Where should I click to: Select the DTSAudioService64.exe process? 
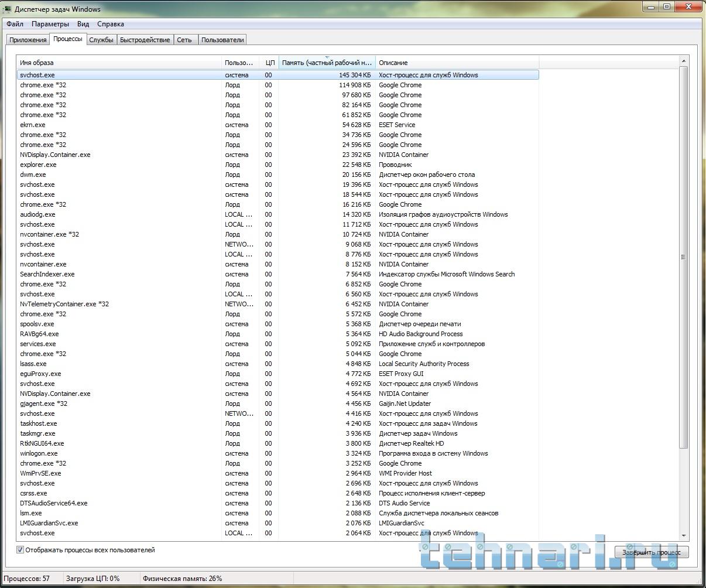point(278,503)
